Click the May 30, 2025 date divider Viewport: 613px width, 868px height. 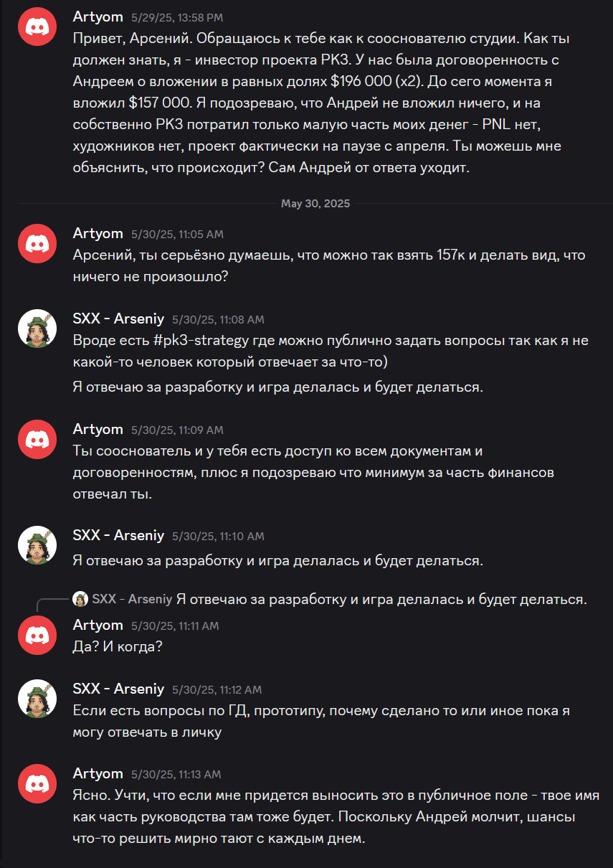[315, 204]
